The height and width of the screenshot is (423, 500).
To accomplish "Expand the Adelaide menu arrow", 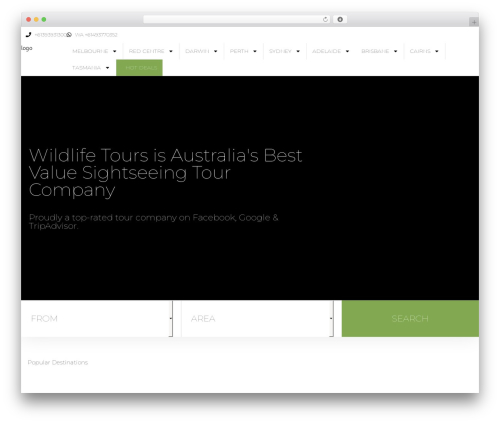I will (347, 51).
